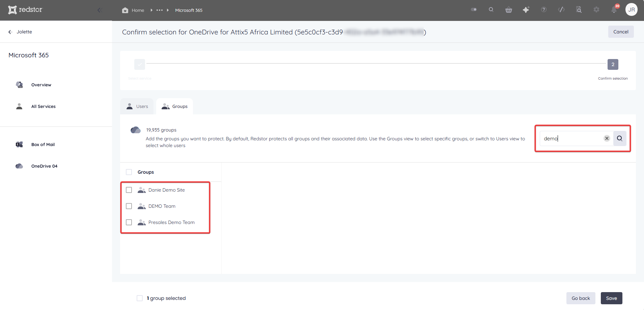This screenshot has width=644, height=310.
Task: Open All Services in the sidebar
Action: (x=43, y=106)
